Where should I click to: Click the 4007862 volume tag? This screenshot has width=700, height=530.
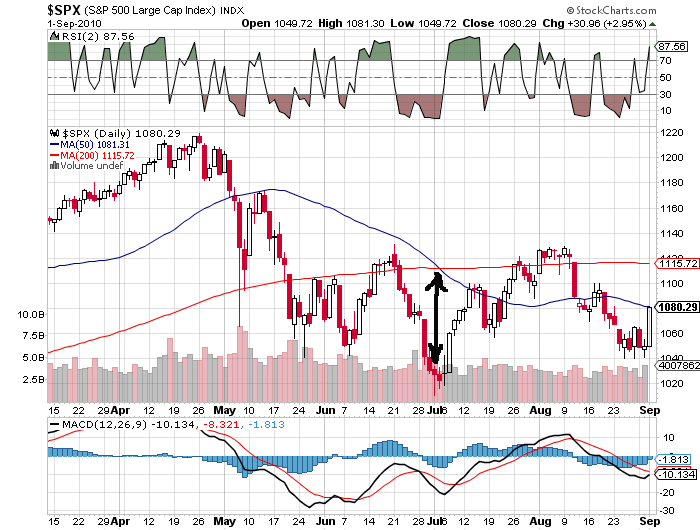pyautogui.click(x=678, y=365)
